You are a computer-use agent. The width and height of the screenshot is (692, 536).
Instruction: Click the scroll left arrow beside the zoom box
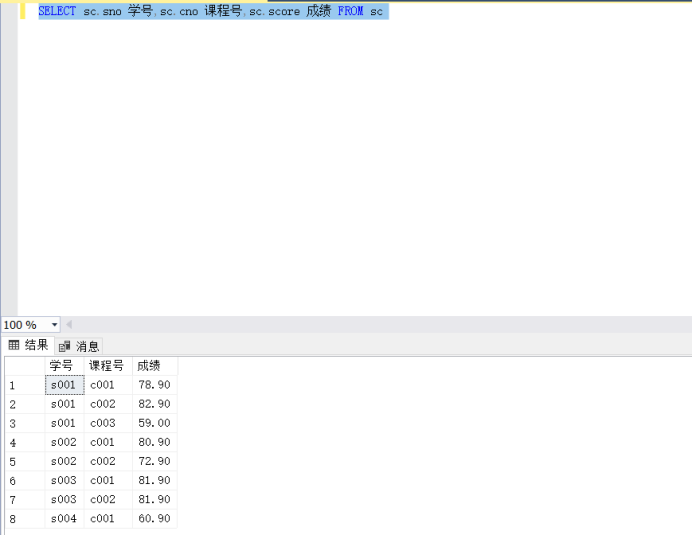click(69, 325)
